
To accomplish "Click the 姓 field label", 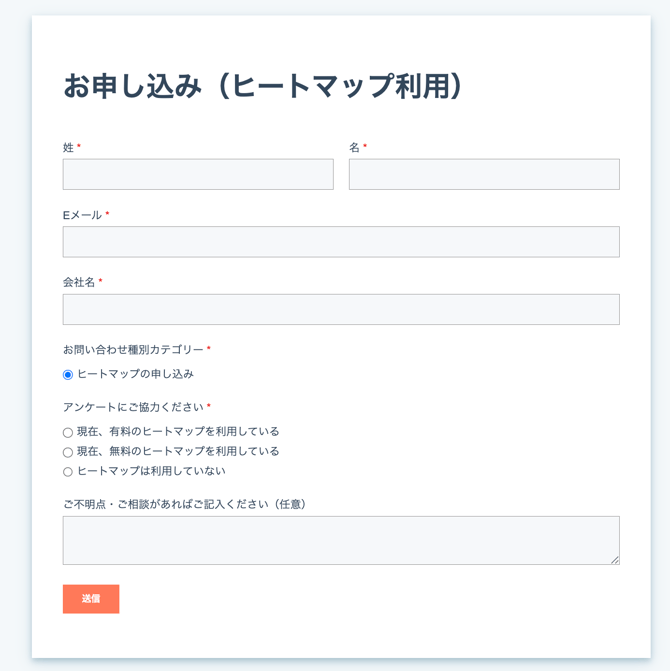I will pos(68,147).
